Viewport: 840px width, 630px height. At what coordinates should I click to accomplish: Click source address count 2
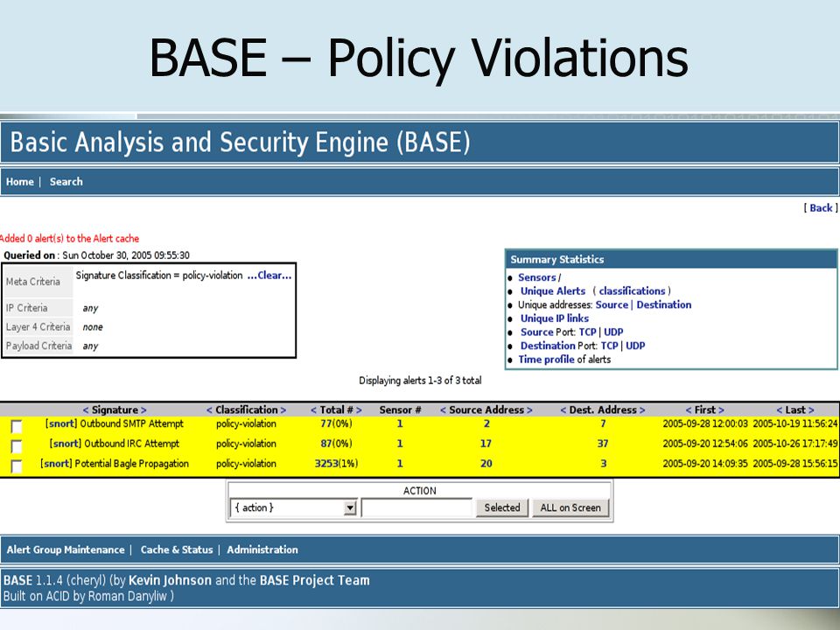[x=486, y=423]
